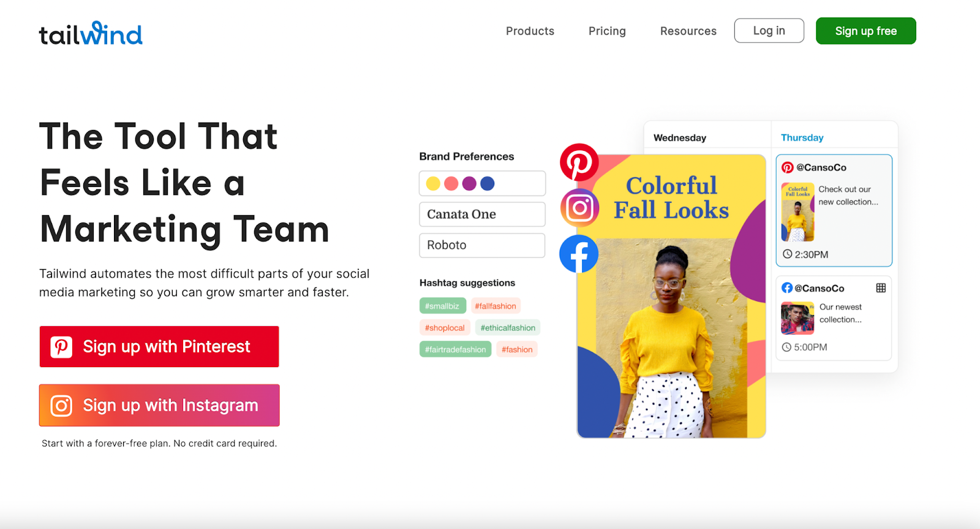Screen dimensions: 980x529
Task: Click the grid icon on Facebook post card
Action: [881, 288]
